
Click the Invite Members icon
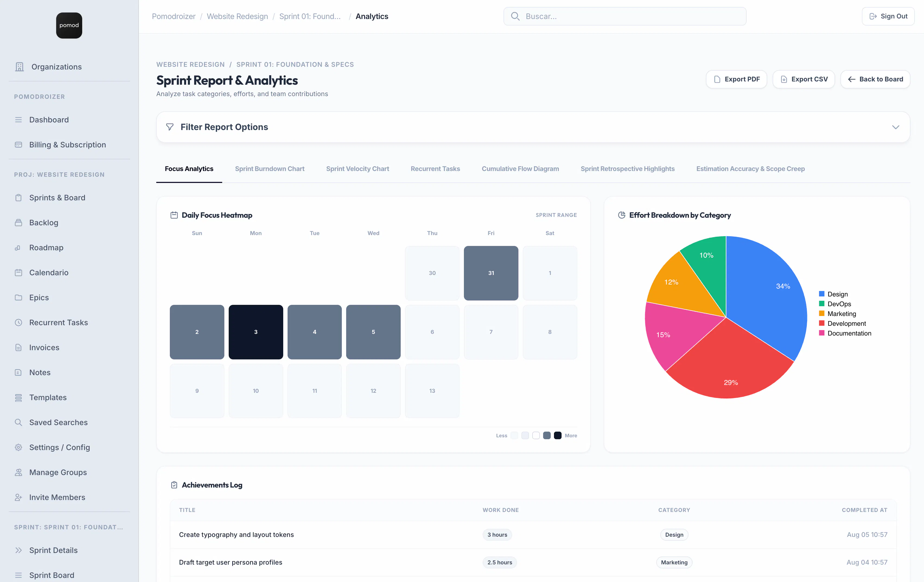pyautogui.click(x=18, y=497)
